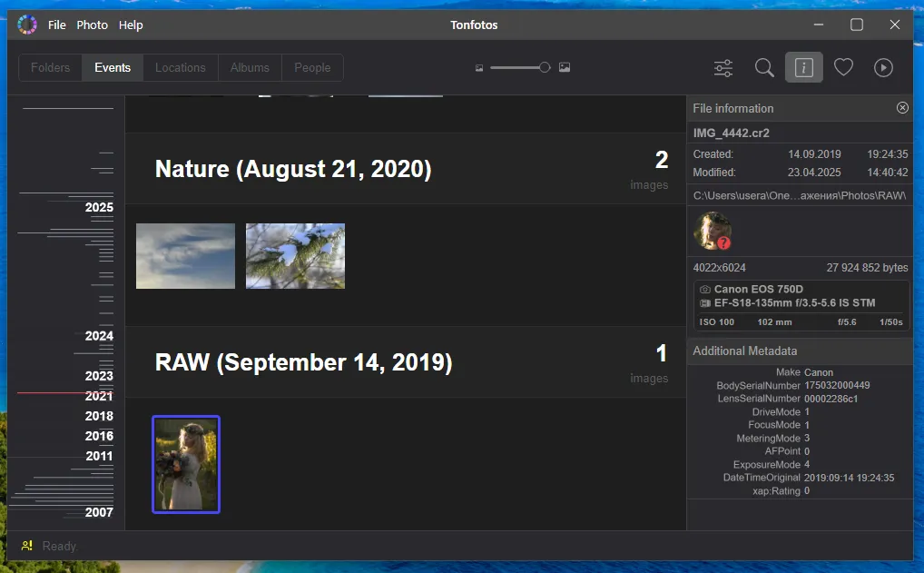Jump to 2016 in the timeline
This screenshot has width=924, height=573.
click(99, 436)
